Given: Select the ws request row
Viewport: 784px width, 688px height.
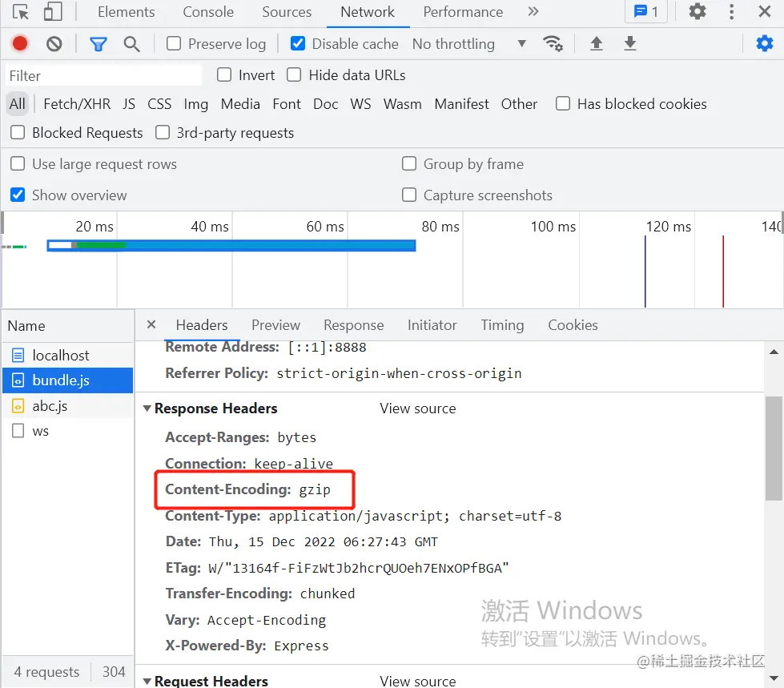Looking at the screenshot, I should tap(68, 431).
